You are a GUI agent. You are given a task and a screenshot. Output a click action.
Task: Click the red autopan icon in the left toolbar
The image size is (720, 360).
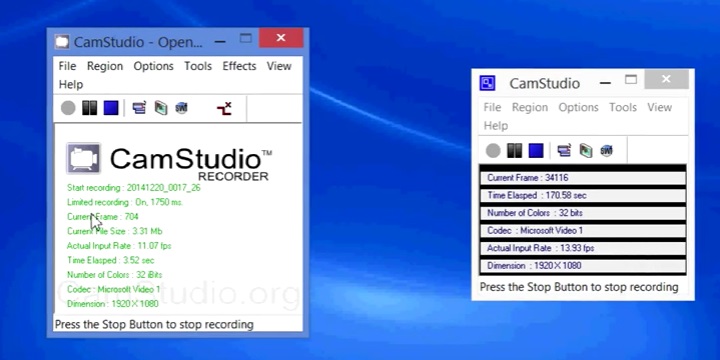coord(224,108)
